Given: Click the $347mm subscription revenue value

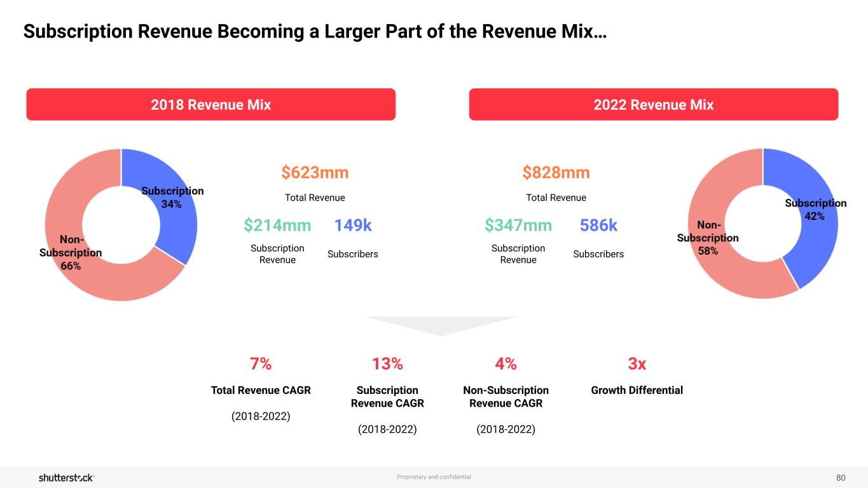Looking at the screenshot, I should click(x=518, y=226).
